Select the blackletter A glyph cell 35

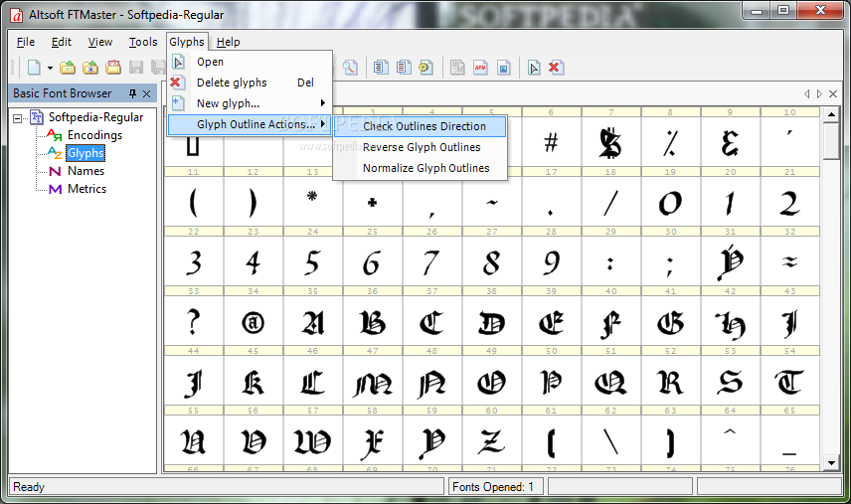(x=312, y=321)
